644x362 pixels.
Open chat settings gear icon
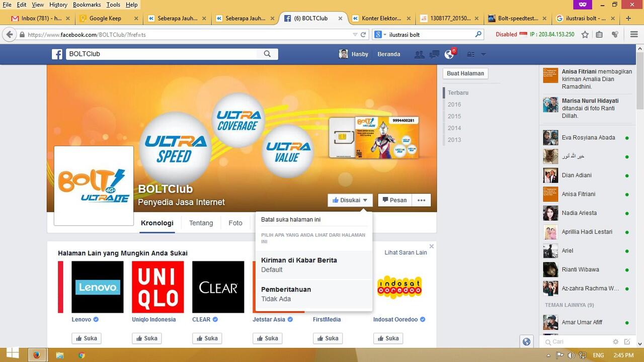(616, 342)
